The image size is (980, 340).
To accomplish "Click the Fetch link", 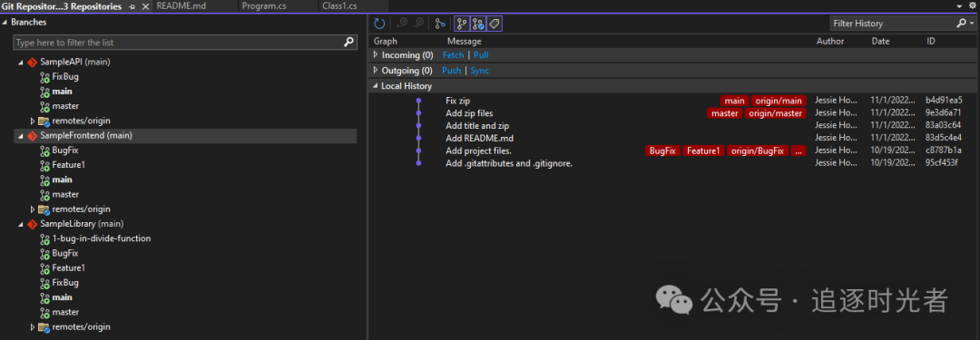I will [x=453, y=55].
